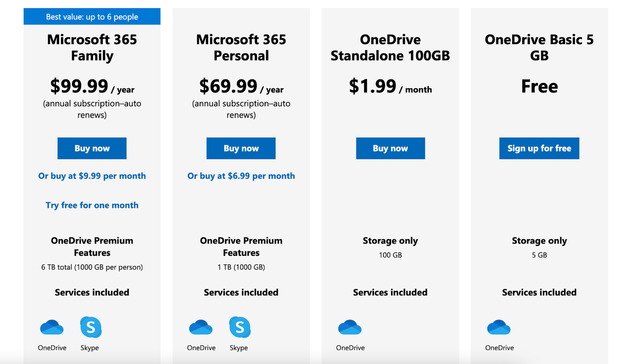The image size is (630, 364).
Task: Click Buy now for Microsoft 365 Personal
Action: (241, 148)
